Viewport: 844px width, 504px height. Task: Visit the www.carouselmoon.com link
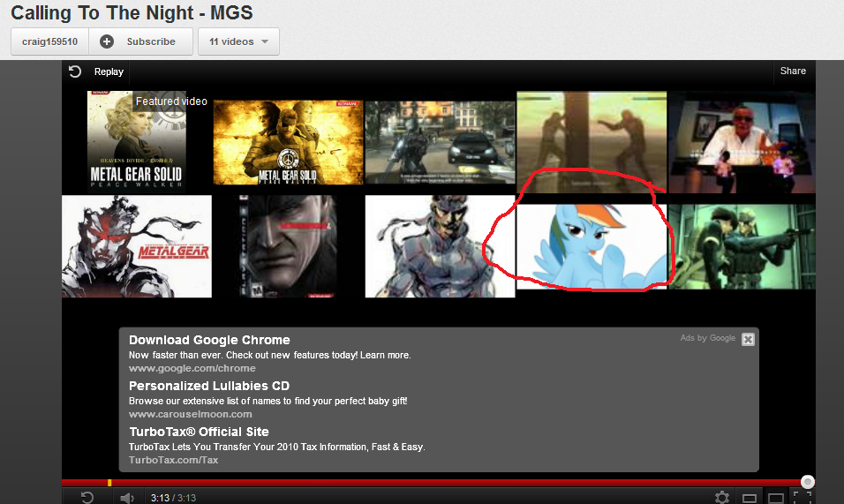click(x=191, y=414)
